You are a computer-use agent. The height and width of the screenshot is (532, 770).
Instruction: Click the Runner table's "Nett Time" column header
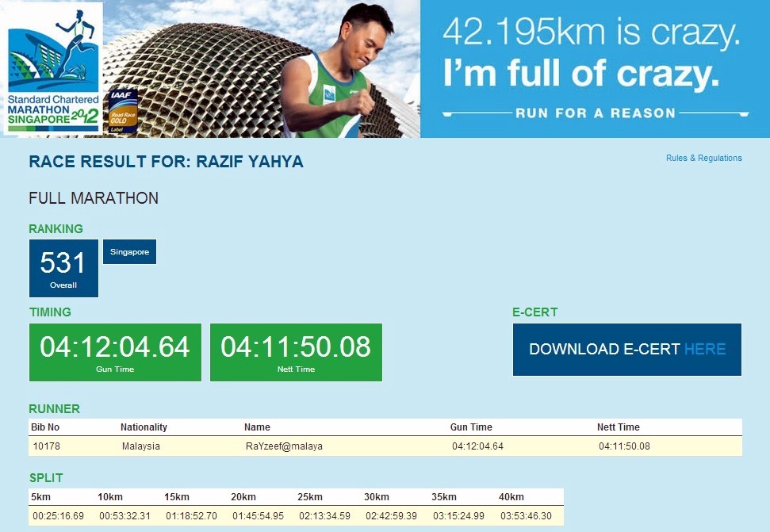point(619,427)
